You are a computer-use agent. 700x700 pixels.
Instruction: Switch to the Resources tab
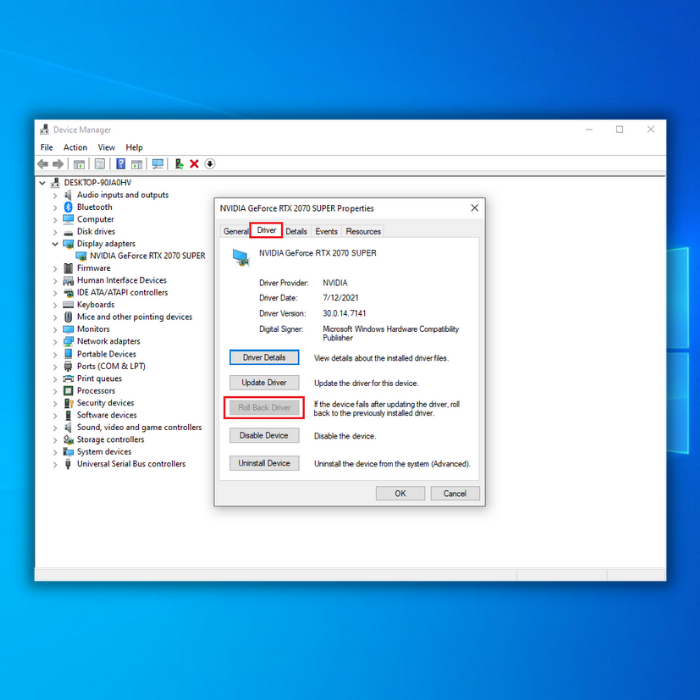coord(363,231)
